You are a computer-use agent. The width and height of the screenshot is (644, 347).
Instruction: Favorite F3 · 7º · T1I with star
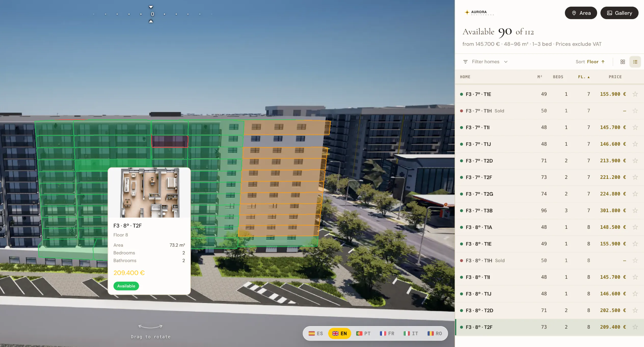(x=635, y=127)
